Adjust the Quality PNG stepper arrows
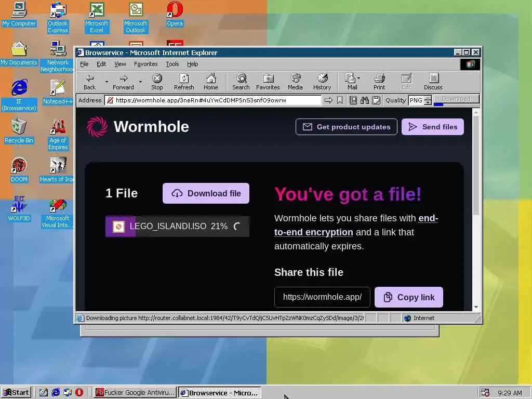 pos(428,100)
